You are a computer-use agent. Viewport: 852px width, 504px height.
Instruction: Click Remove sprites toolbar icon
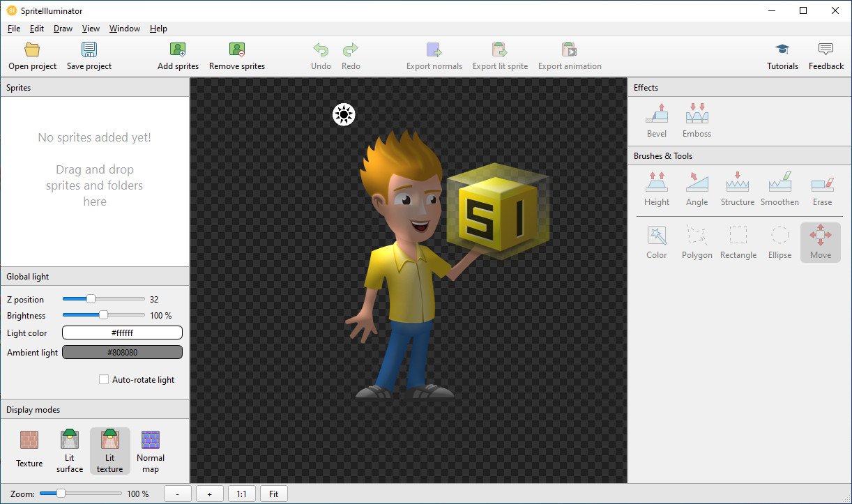[237, 50]
